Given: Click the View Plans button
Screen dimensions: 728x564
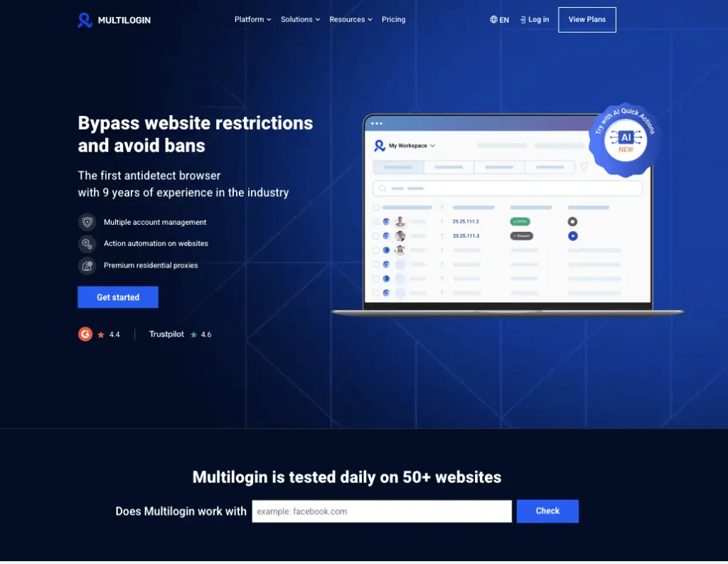Looking at the screenshot, I should pyautogui.click(x=587, y=19).
